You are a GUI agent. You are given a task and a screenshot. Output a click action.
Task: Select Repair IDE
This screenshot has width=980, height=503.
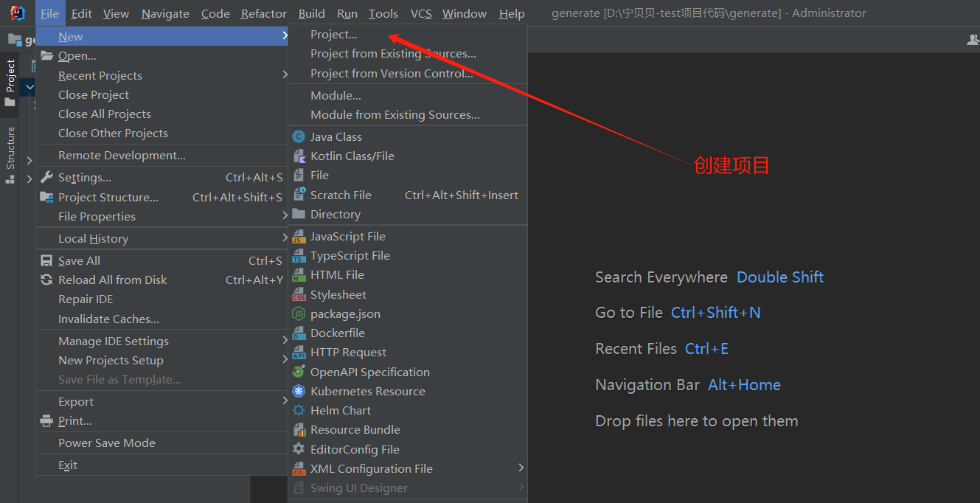click(161, 299)
